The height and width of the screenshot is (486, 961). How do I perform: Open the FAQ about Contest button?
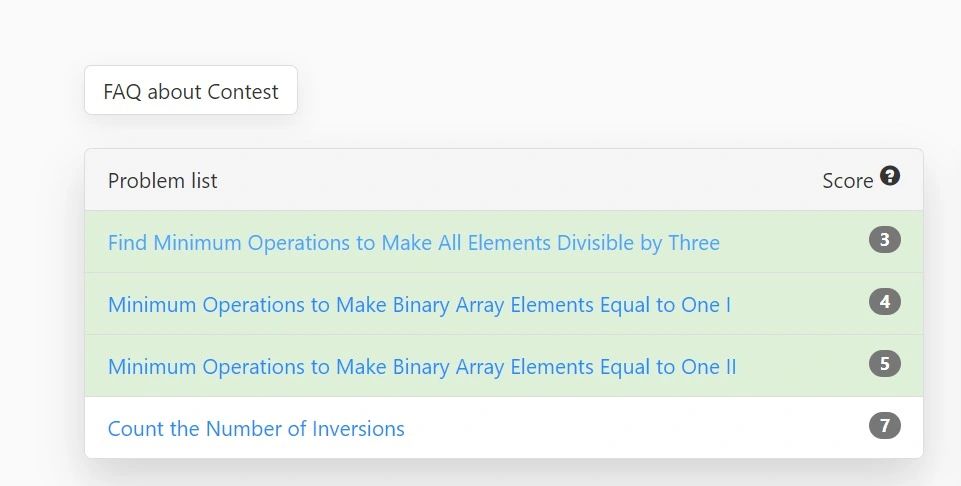(x=191, y=91)
